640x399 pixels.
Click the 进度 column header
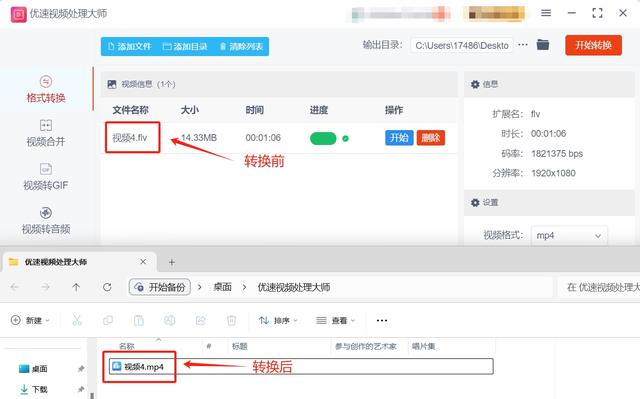click(x=319, y=110)
